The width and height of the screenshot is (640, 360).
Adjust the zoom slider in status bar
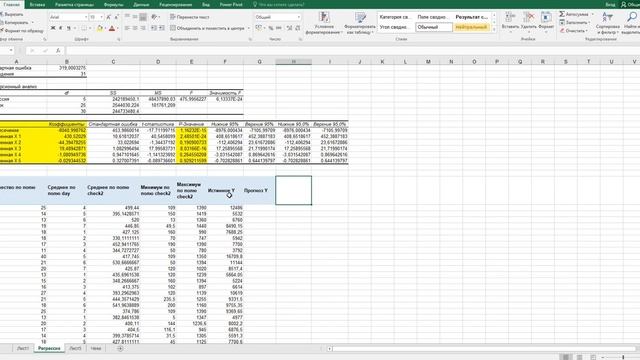tap(623, 357)
